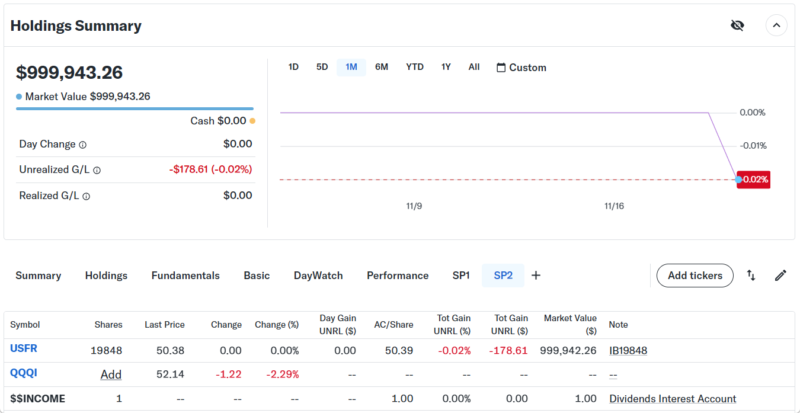Click the Day Change info icon
Image resolution: width=800 pixels, height=413 pixels.
pos(83,144)
